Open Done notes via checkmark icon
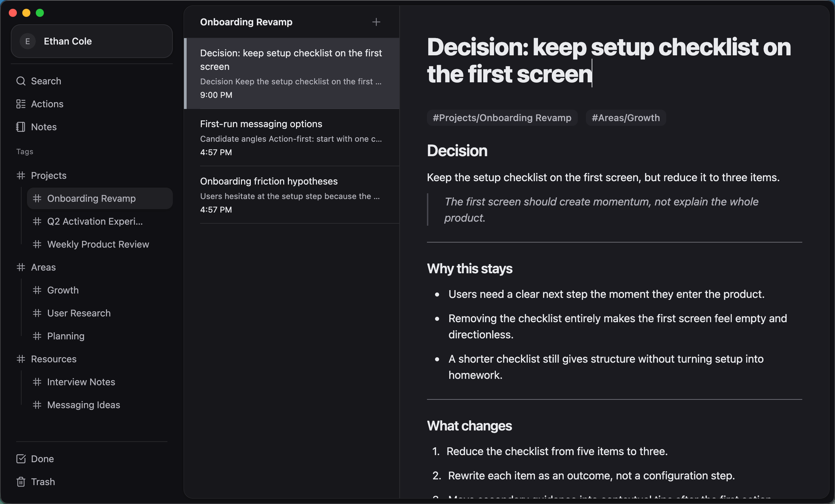The width and height of the screenshot is (835, 504). point(20,459)
